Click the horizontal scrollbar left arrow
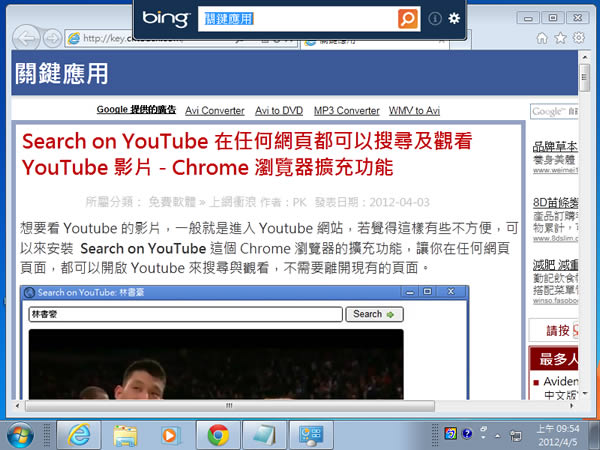600x450 pixels. [17, 406]
